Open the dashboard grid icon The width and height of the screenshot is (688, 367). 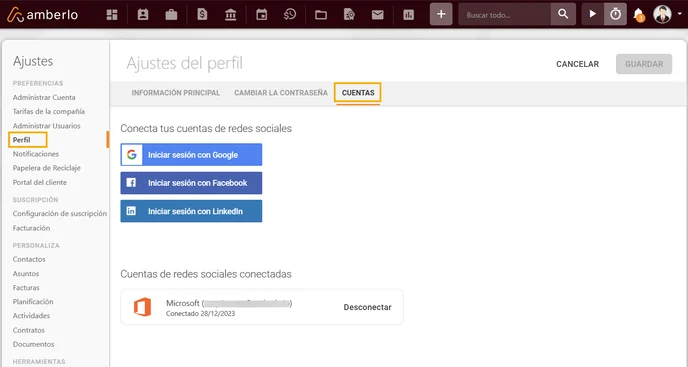point(112,14)
